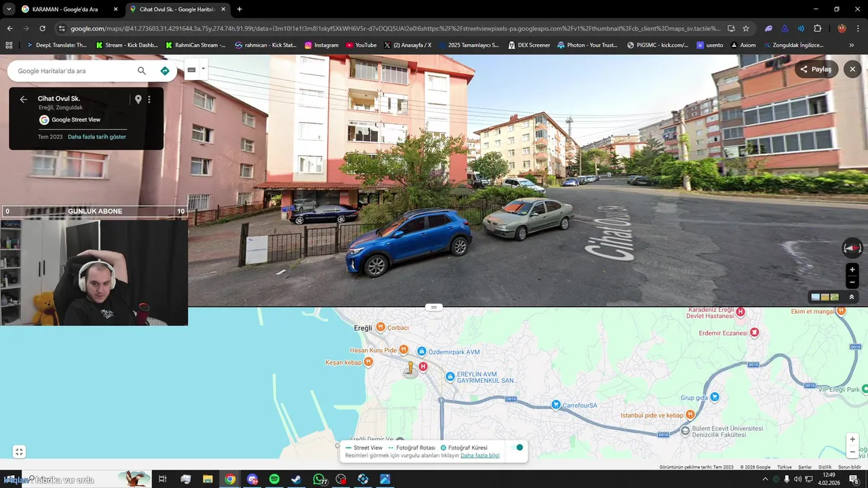Select the Ekim et mangal restaurant marker
Viewport: 868px width, 488px height.
pos(841,311)
